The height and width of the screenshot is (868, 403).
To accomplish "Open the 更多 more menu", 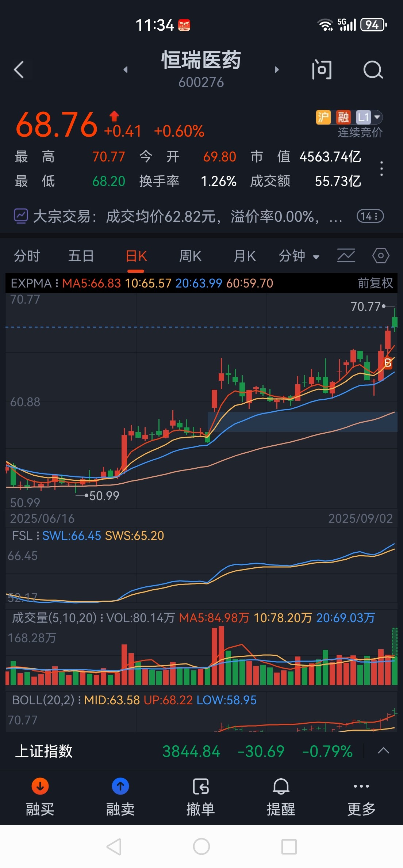I will (361, 797).
